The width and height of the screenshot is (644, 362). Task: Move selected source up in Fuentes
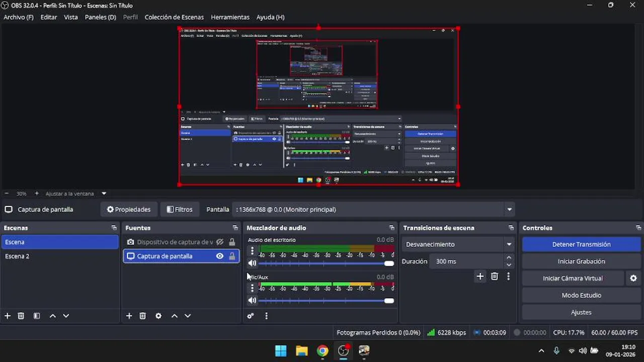pos(174,316)
